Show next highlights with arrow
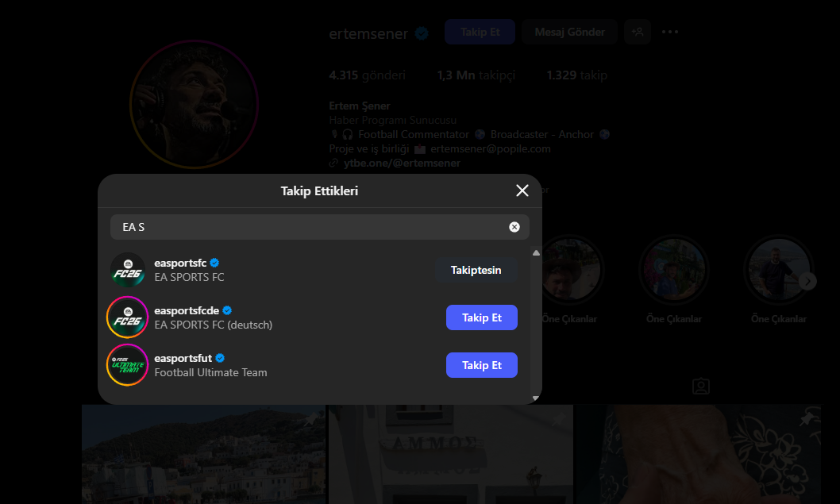 point(808,281)
